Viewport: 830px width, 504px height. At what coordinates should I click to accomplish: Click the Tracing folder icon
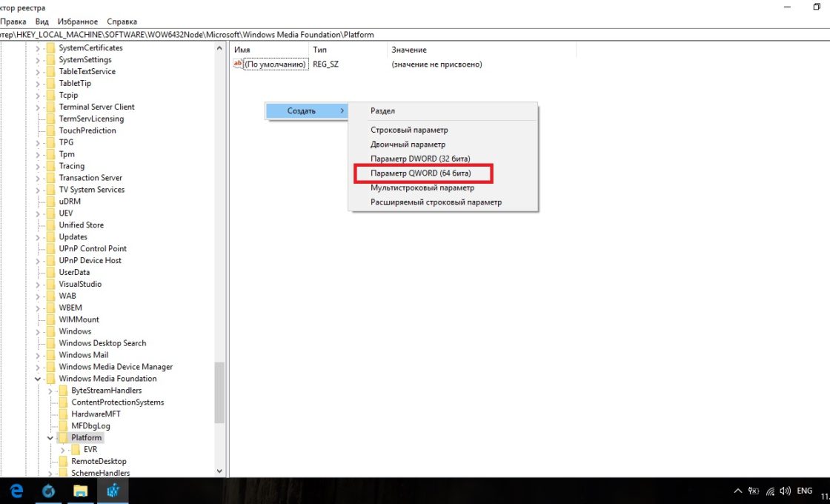click(x=51, y=166)
